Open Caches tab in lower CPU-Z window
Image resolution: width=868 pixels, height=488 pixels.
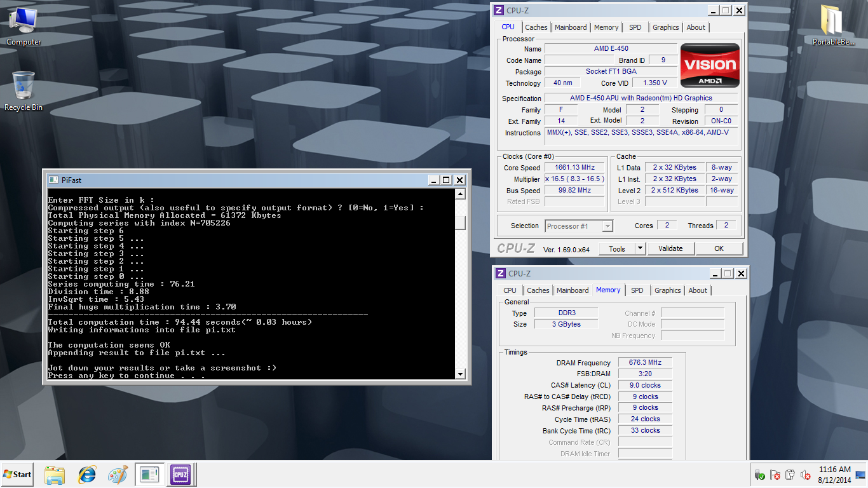(538, 290)
